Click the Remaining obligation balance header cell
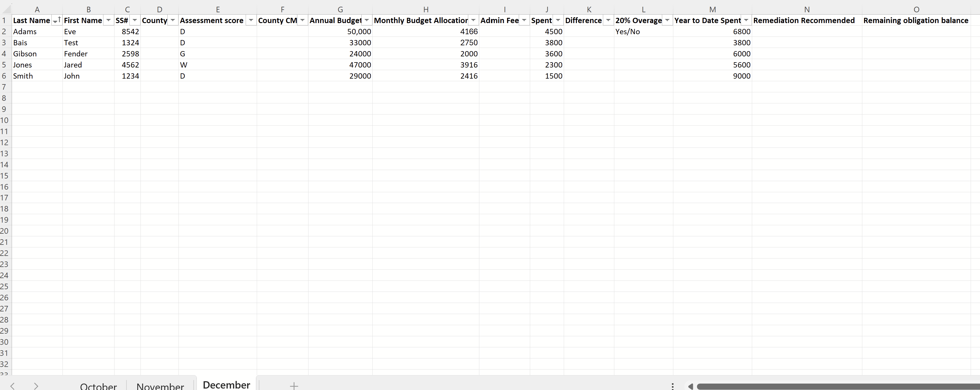This screenshot has height=390, width=980. tap(916, 20)
